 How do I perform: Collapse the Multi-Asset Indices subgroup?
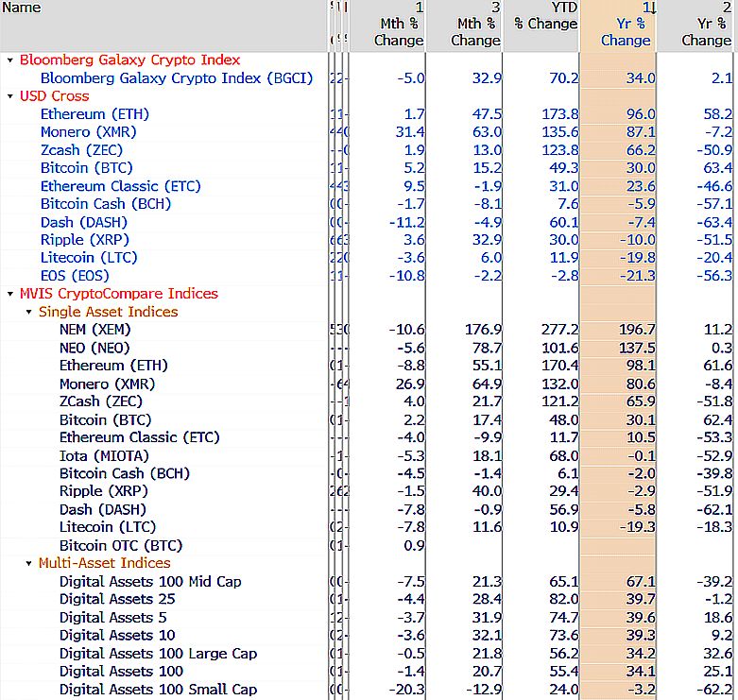coord(28,563)
